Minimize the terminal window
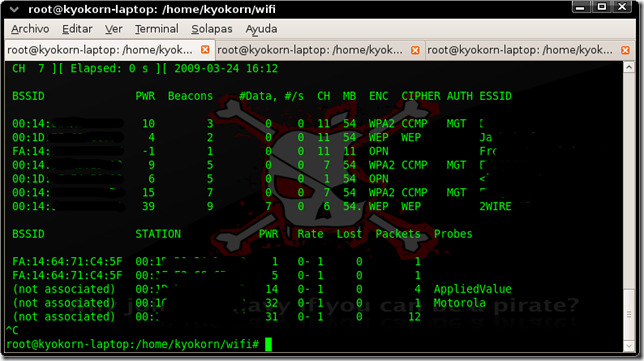Screen dimensions: 644x361 click(581, 7)
